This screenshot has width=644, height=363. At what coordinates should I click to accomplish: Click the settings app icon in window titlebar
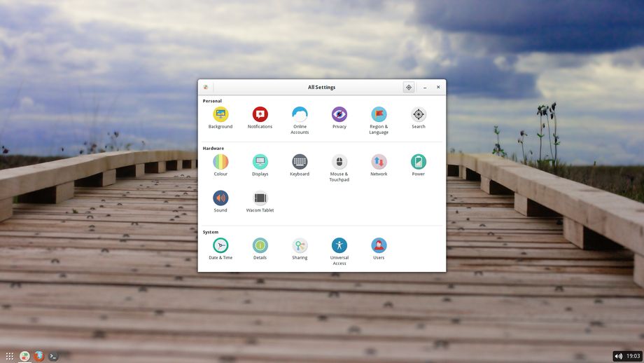(205, 87)
